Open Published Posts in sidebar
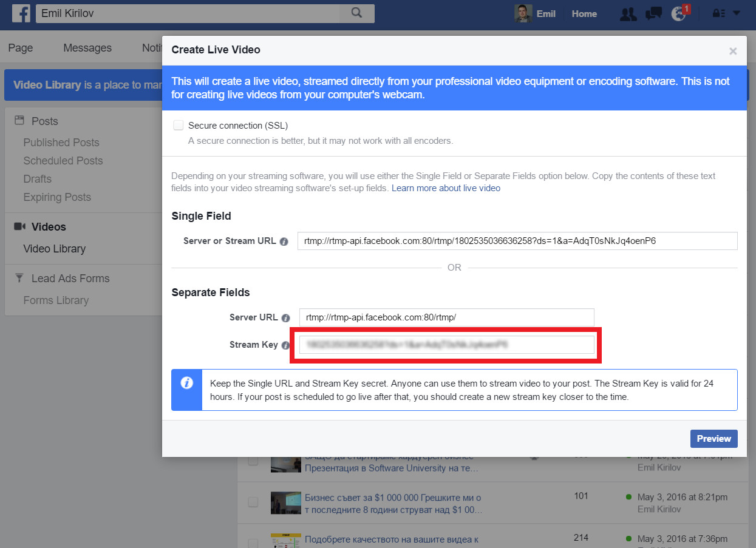 [61, 143]
